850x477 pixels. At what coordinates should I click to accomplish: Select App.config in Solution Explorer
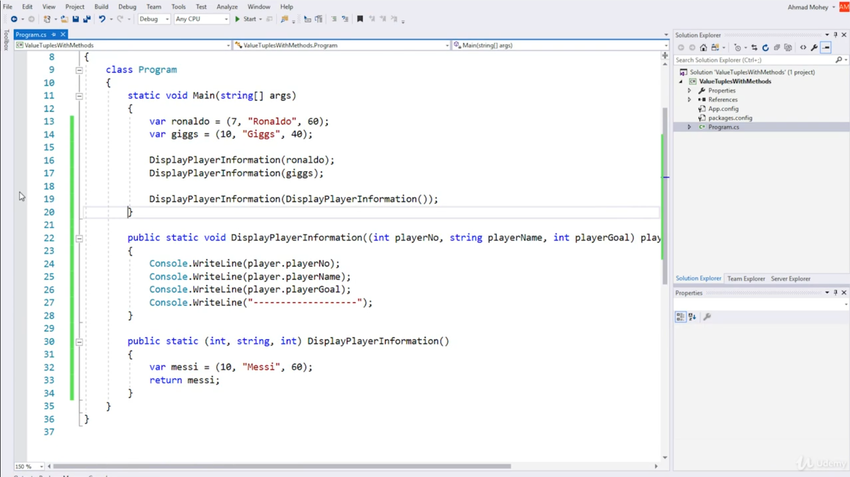(723, 109)
